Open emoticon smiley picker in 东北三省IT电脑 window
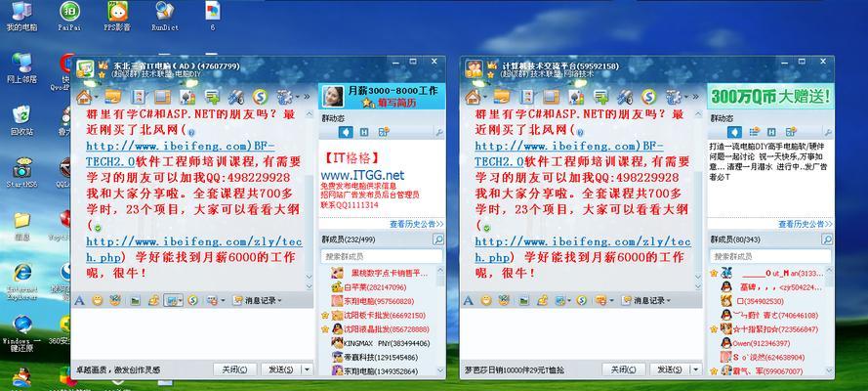 pyautogui.click(x=98, y=301)
